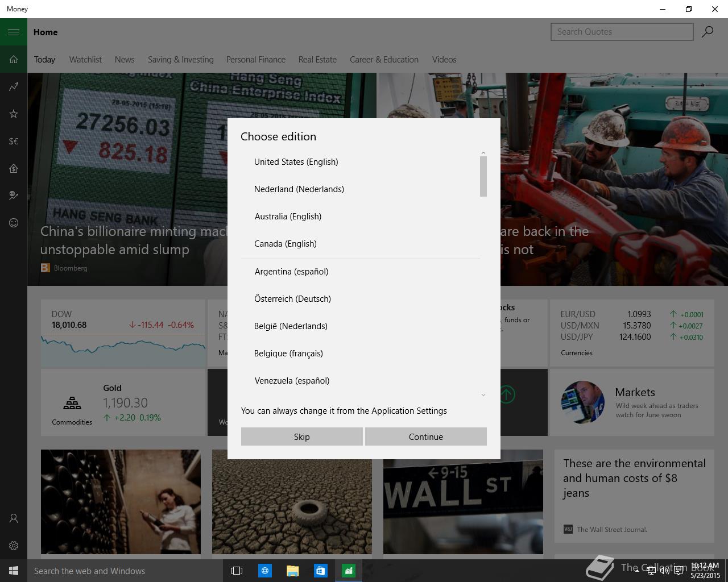This screenshot has height=582, width=728.
Task: Open Gold commodities tile
Action: (123, 402)
